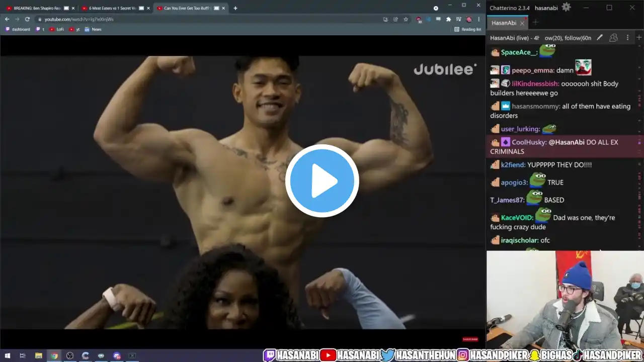Screen dimensions: 644x362
Task: Open the viewer list icon in Chatterino
Action: (x=613, y=38)
